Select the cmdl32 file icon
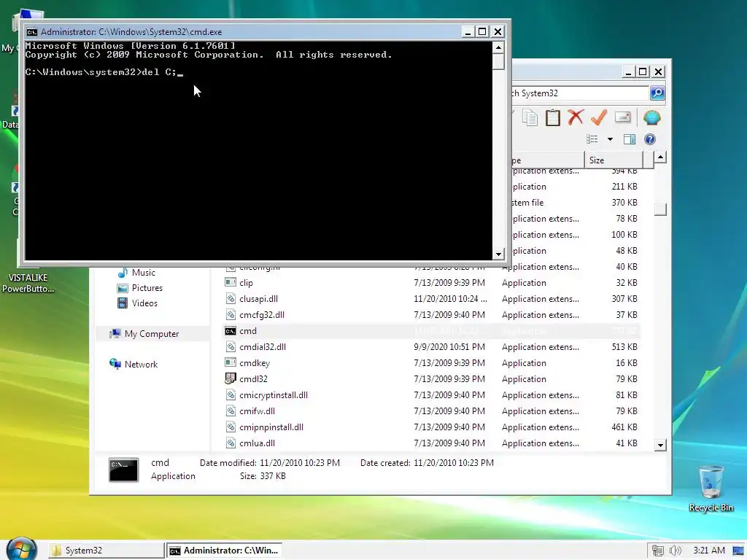 pyautogui.click(x=231, y=378)
